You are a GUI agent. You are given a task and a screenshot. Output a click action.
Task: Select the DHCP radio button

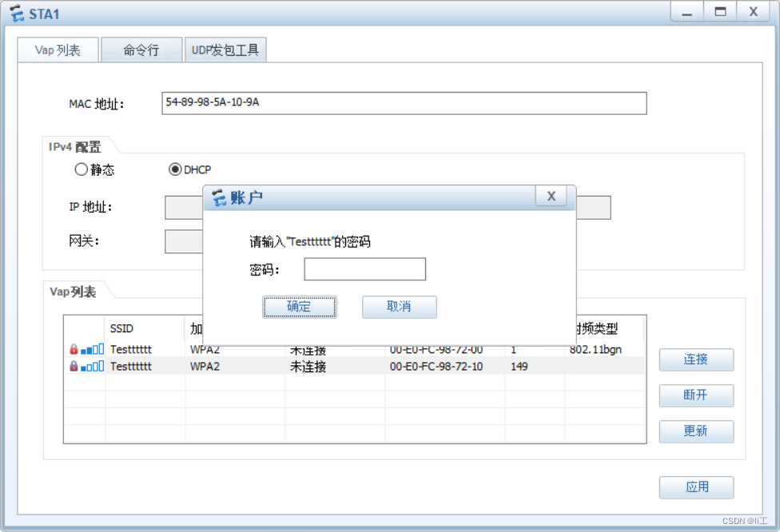click(174, 169)
